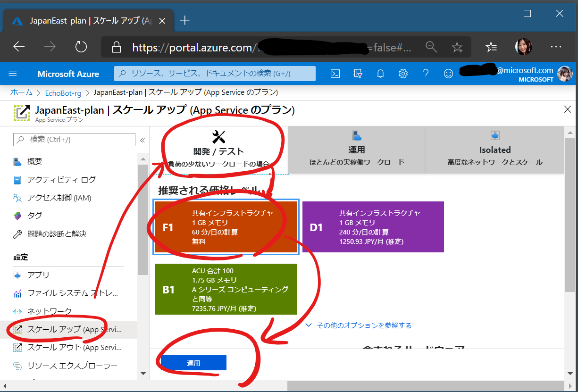The height and width of the screenshot is (392, 578).
Task: Select the D1 pricing tier card
Action: (x=373, y=227)
